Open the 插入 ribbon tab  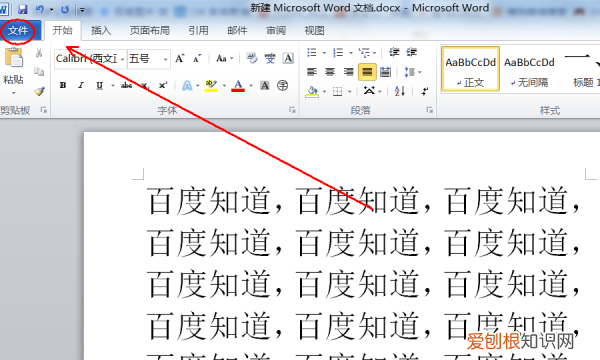pos(101,31)
